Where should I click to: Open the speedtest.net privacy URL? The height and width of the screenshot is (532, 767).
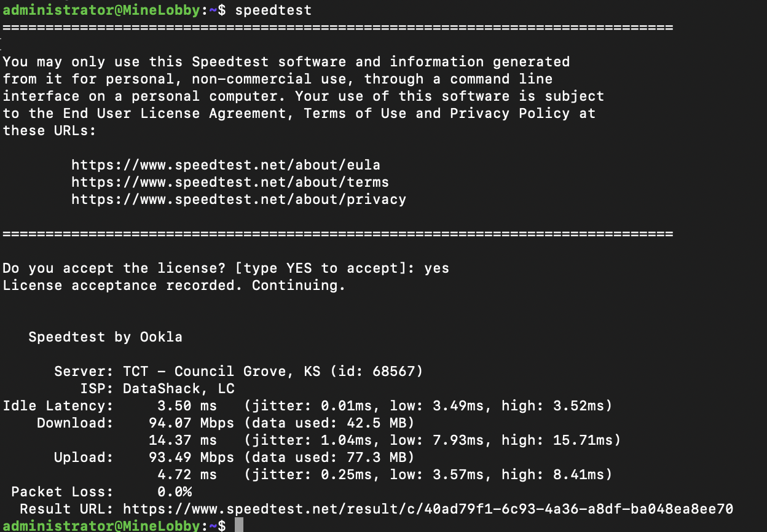point(238,200)
